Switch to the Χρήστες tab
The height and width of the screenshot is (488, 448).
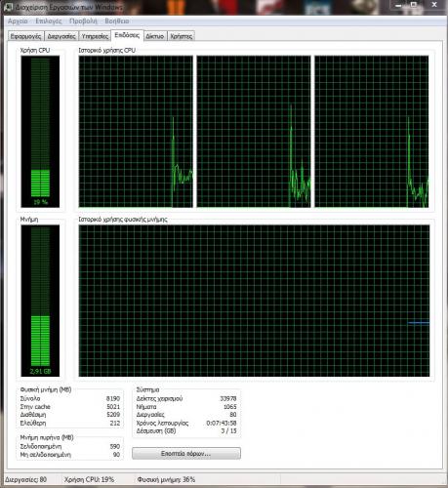pos(182,36)
